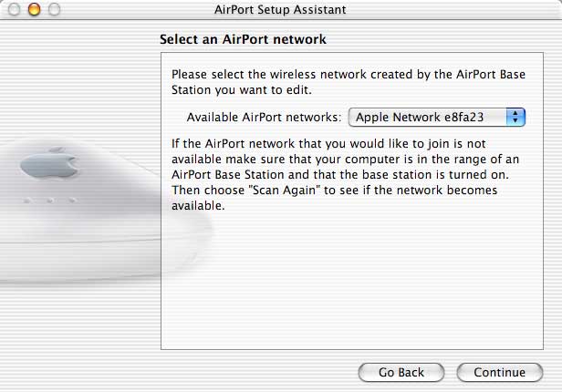Click the Select an AirPort network heading
This screenshot has width=562, height=392.
(243, 39)
